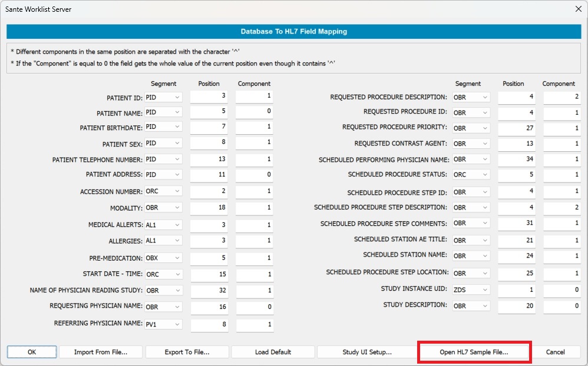Click the Cancel button
The width and height of the screenshot is (588, 366).
[x=555, y=352]
